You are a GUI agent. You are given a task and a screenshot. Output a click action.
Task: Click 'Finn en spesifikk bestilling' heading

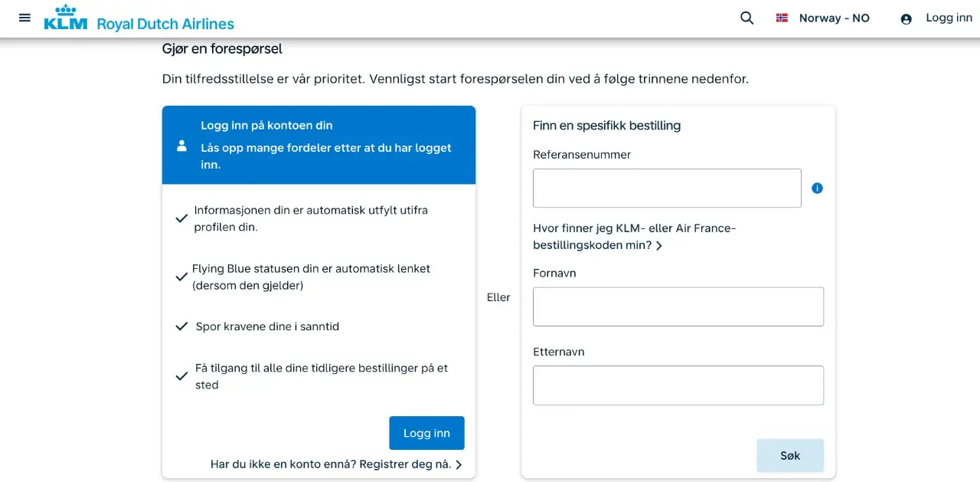[606, 125]
